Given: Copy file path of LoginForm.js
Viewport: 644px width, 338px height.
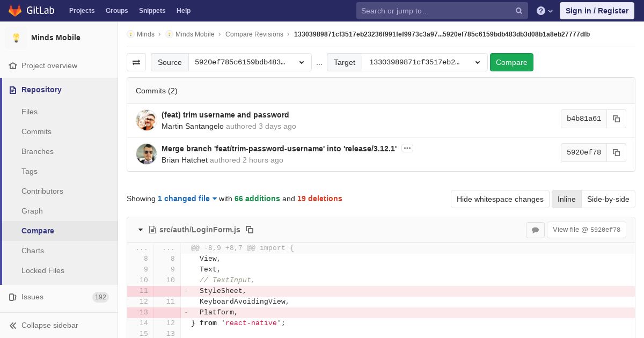Looking at the screenshot, I should click(x=250, y=230).
